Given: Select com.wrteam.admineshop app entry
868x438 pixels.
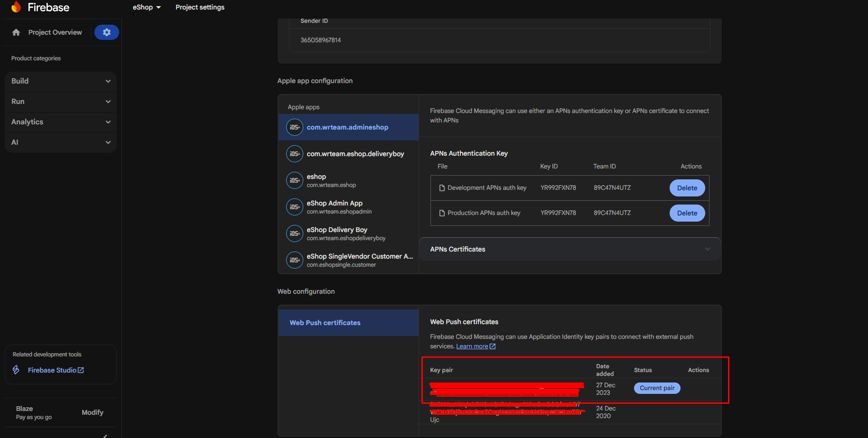Looking at the screenshot, I should point(348,127).
